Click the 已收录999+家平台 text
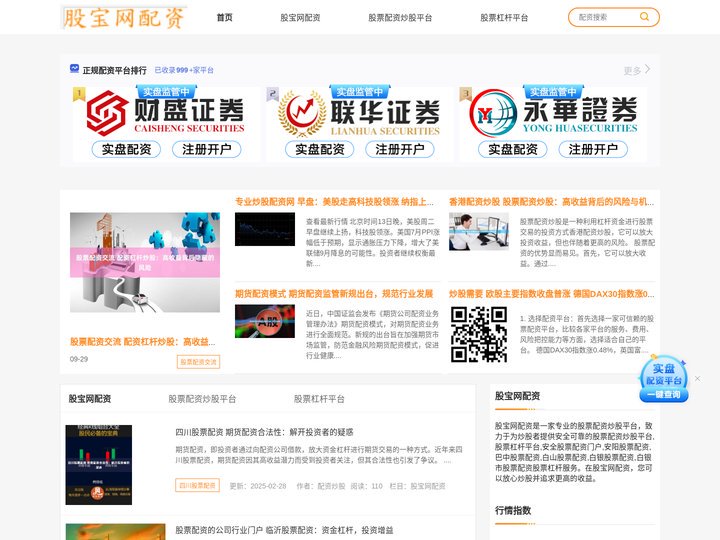 (x=184, y=70)
